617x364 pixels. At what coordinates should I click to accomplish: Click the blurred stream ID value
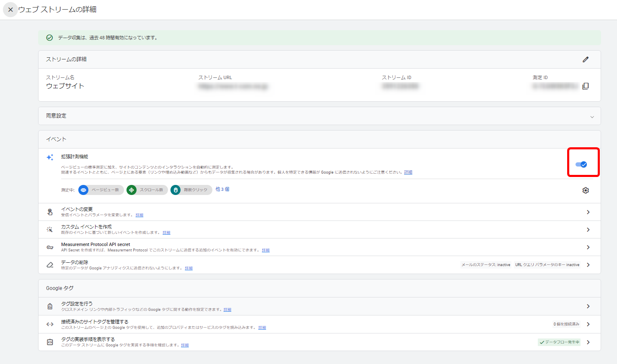tap(400, 86)
